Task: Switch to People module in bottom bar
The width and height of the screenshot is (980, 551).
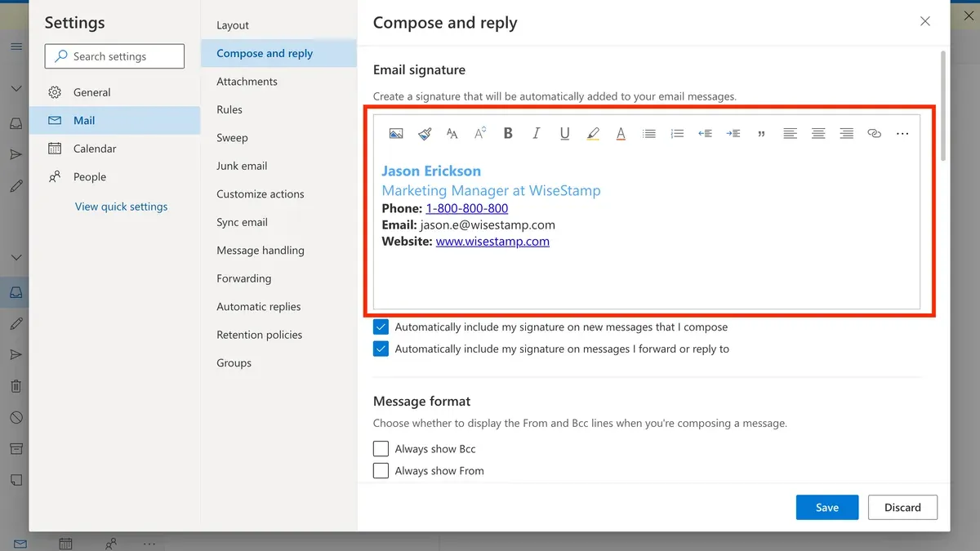Action: click(111, 544)
